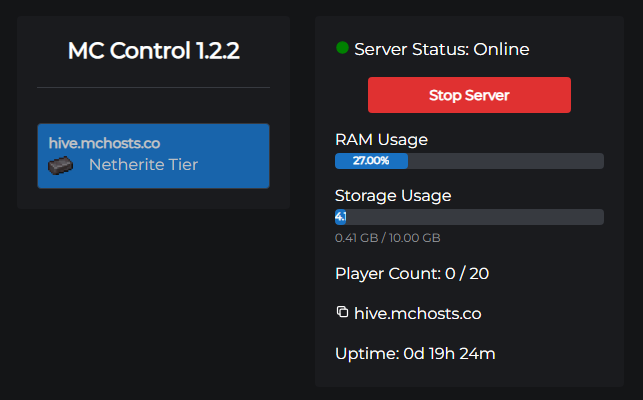The height and width of the screenshot is (400, 643).
Task: Click the hive.mchosts.co address text next to copy icon
Action: pyautogui.click(x=417, y=313)
